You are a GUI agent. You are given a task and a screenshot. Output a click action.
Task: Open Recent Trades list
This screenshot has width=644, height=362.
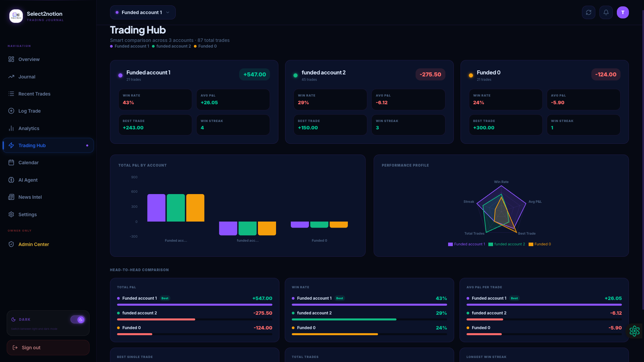point(48,94)
